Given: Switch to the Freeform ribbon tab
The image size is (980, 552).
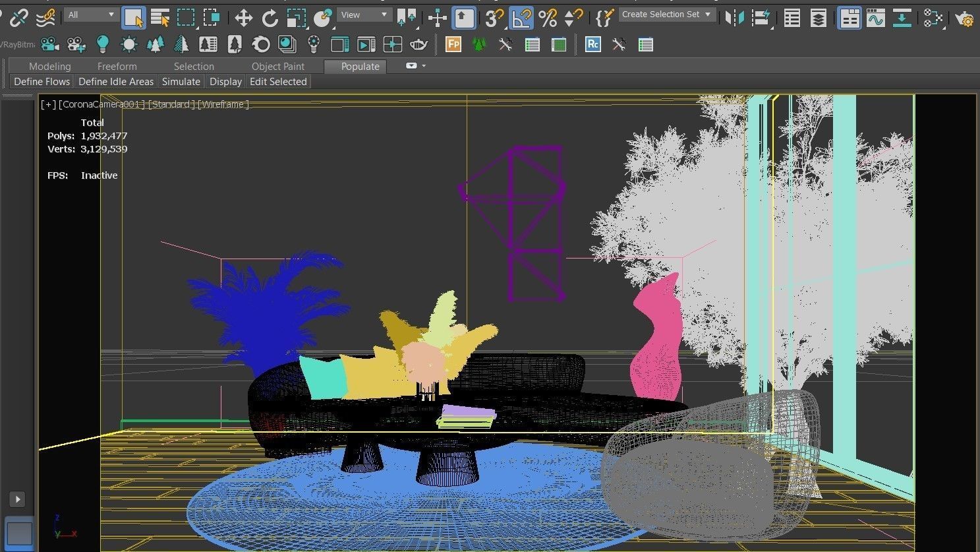Looking at the screenshot, I should tap(117, 66).
